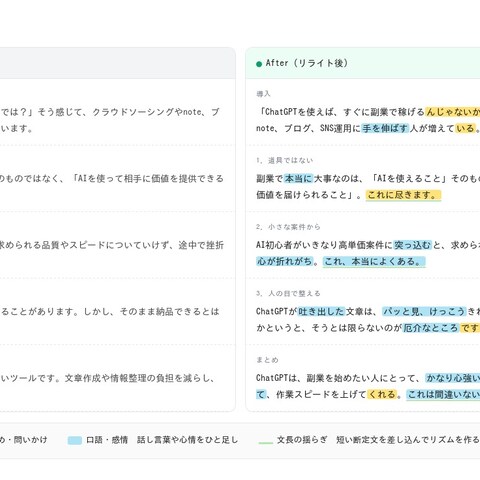The width and height of the screenshot is (480, 480).
Task: Click the yellow highlighted word いる
Action: click(465, 128)
